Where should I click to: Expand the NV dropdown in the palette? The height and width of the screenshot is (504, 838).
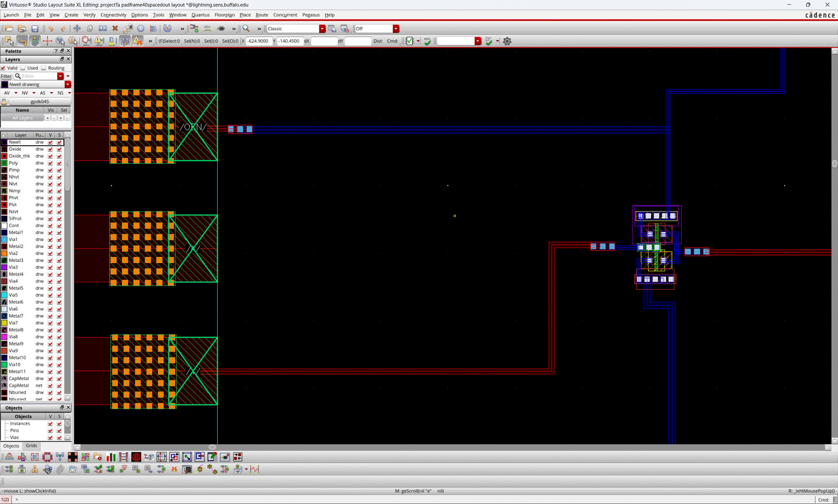coord(34,93)
